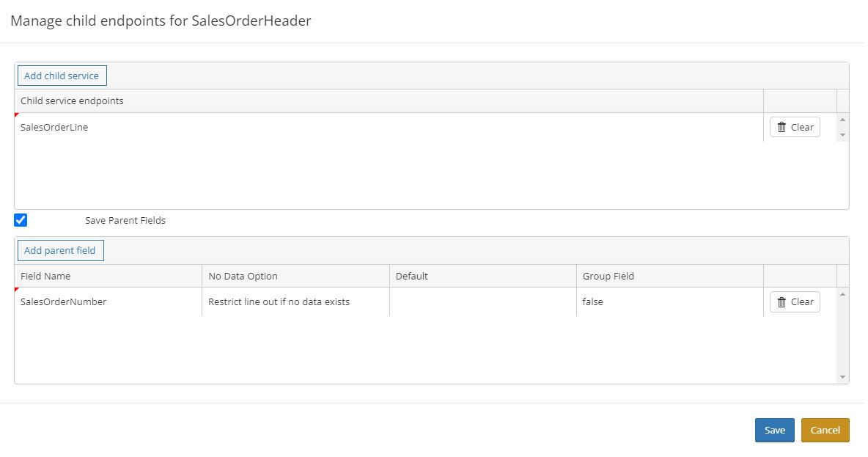Save the child endpoint settings
Screen dimensions: 868x457
pos(774,430)
